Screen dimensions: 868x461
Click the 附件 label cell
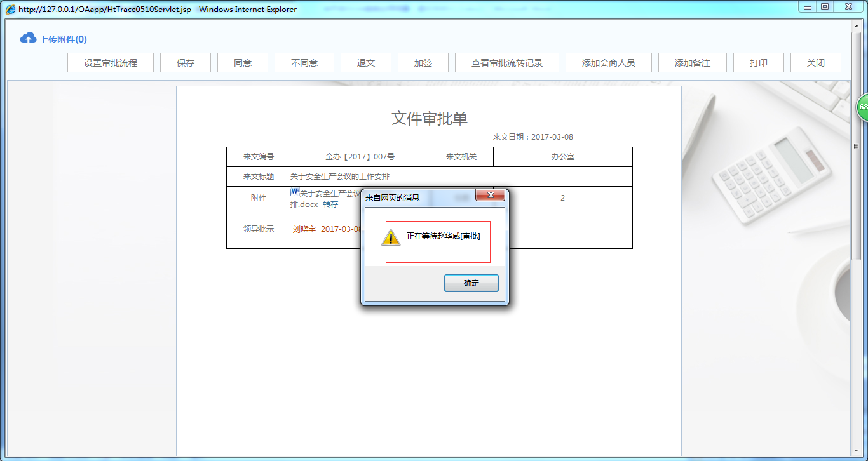coord(259,198)
